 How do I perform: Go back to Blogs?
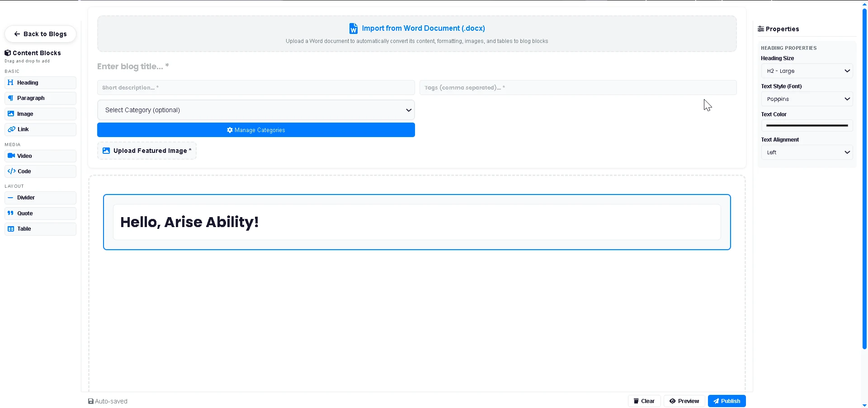40,34
